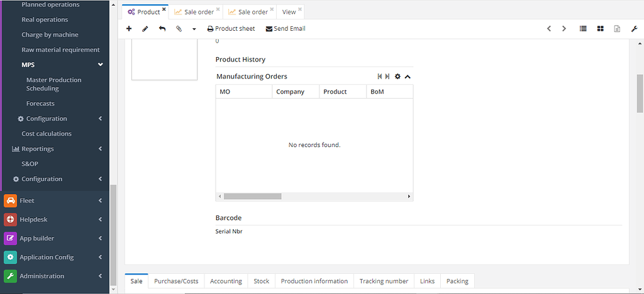Screen dimensions: 644x294
Task: Close the View tab
Action: point(300,9)
